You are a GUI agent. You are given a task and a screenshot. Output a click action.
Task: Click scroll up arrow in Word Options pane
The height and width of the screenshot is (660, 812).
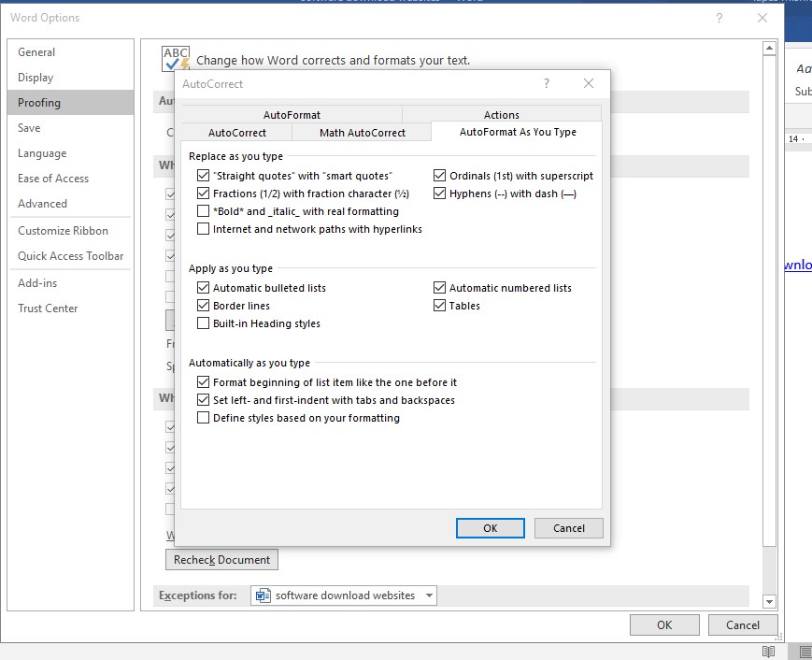[x=770, y=49]
